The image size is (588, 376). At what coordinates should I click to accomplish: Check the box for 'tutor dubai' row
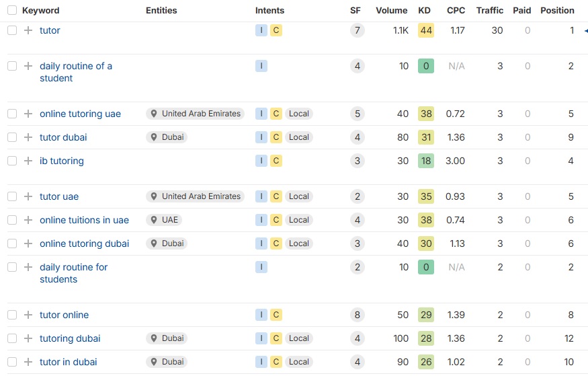pos(12,137)
